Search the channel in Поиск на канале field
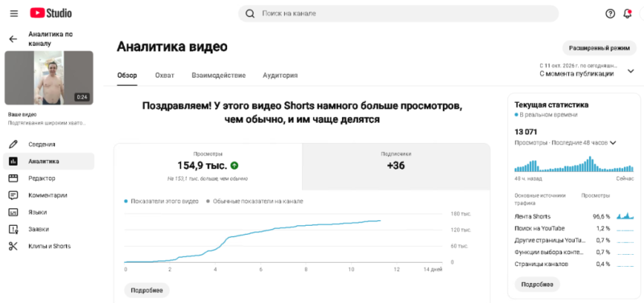Viewport: 644px width, 303px height. (398, 14)
